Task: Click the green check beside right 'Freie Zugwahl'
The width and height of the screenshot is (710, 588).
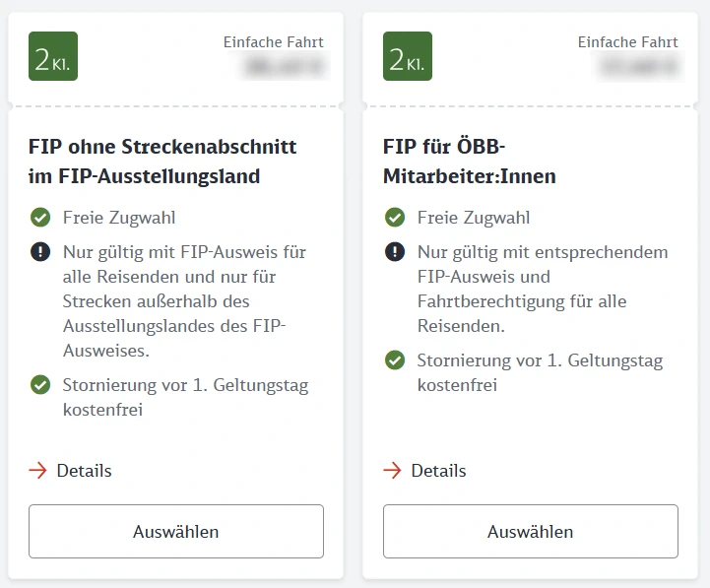Action: click(395, 218)
